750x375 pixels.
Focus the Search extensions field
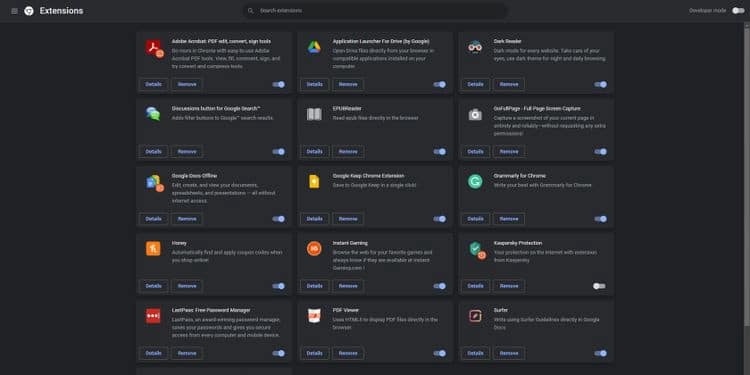pyautogui.click(x=375, y=11)
